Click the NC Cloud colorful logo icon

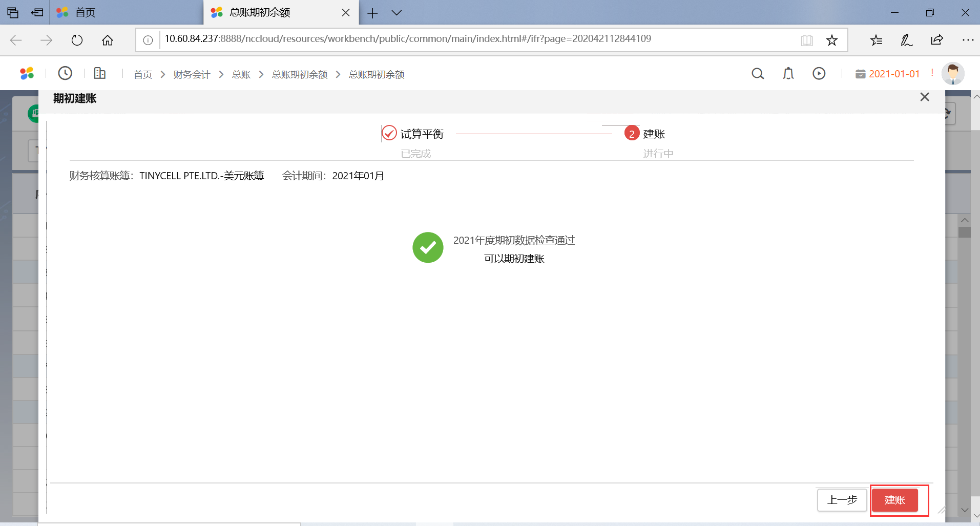(27, 74)
